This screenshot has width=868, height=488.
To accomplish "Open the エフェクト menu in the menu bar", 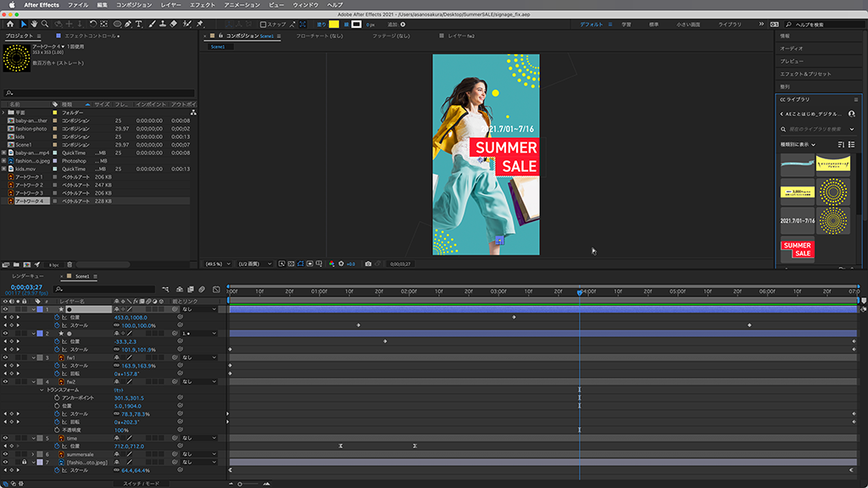I will (203, 5).
